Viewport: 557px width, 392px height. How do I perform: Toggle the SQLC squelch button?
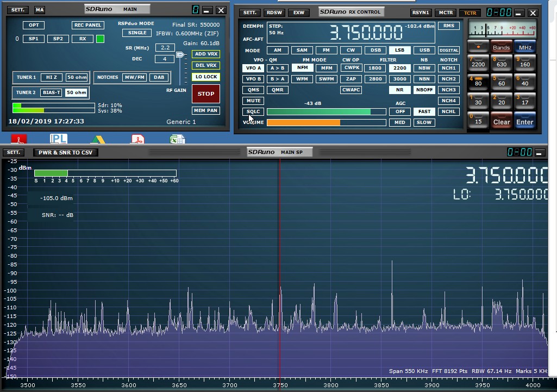point(253,111)
